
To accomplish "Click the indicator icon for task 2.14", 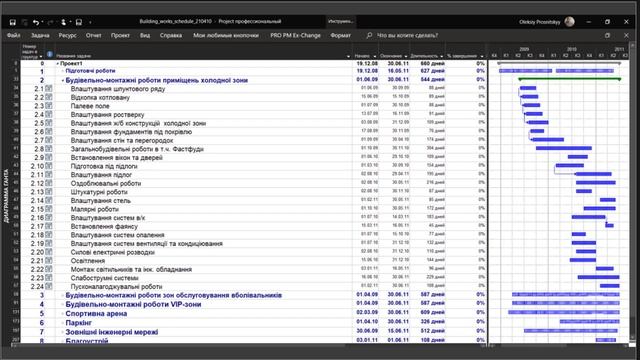I will pos(49,200).
